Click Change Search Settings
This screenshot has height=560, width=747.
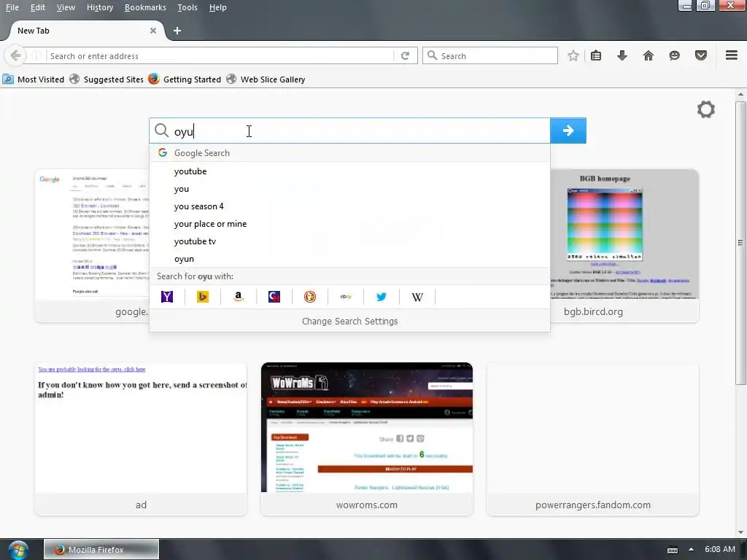tap(349, 321)
